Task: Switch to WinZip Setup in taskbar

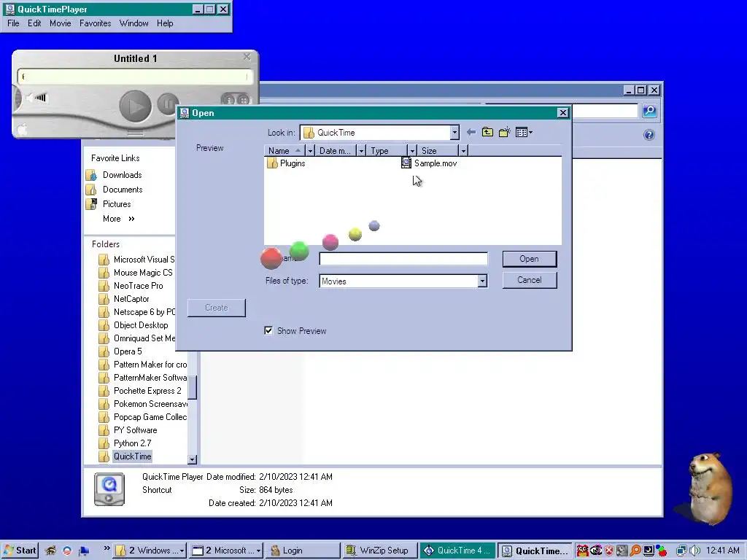Action: click(379, 551)
